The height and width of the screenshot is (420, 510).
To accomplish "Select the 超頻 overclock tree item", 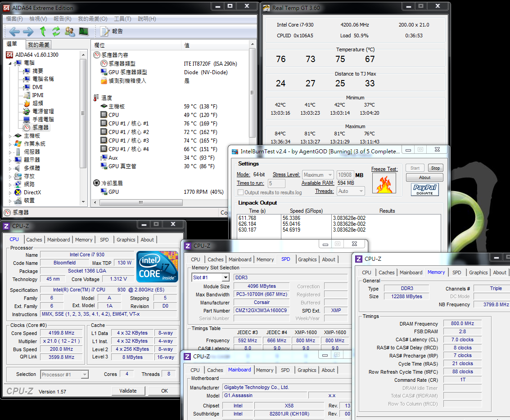I will tap(37, 103).
